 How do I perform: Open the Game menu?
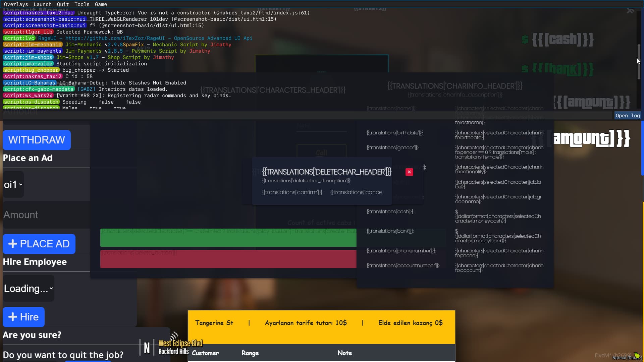tap(101, 4)
